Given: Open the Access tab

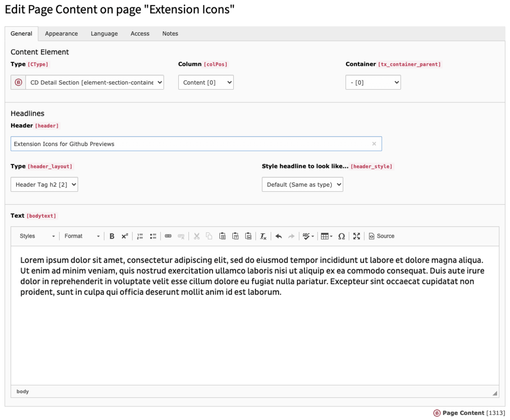Looking at the screenshot, I should (140, 34).
